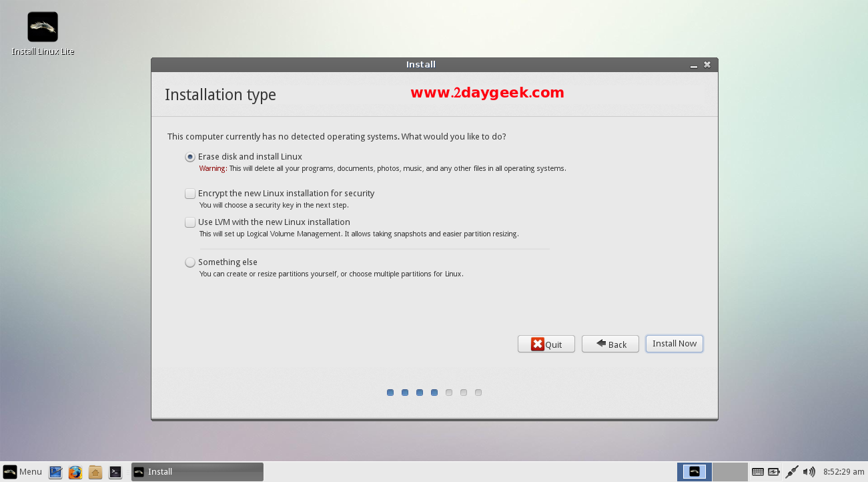Enable encrypting the new Linux installation
Screen dimensions: 868x482
(x=190, y=194)
